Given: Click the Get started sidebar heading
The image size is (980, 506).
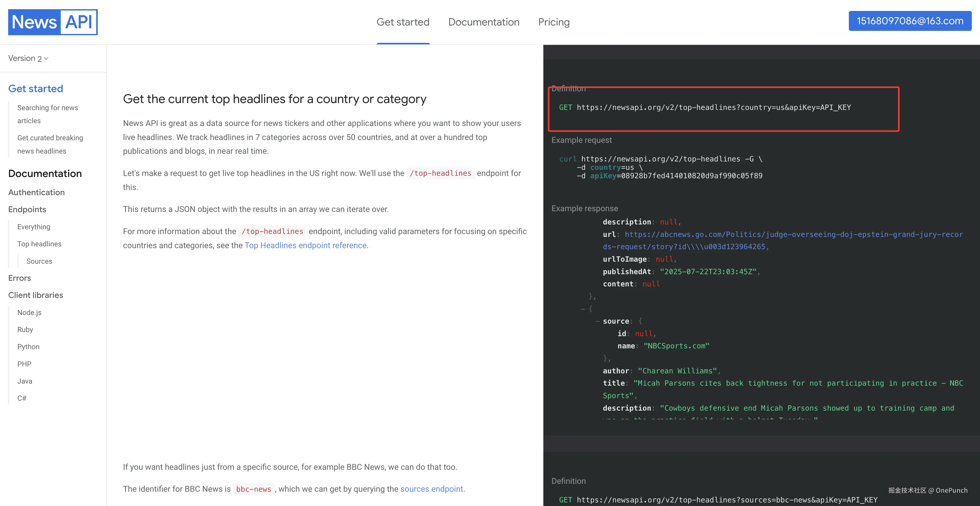Looking at the screenshot, I should pos(36,88).
